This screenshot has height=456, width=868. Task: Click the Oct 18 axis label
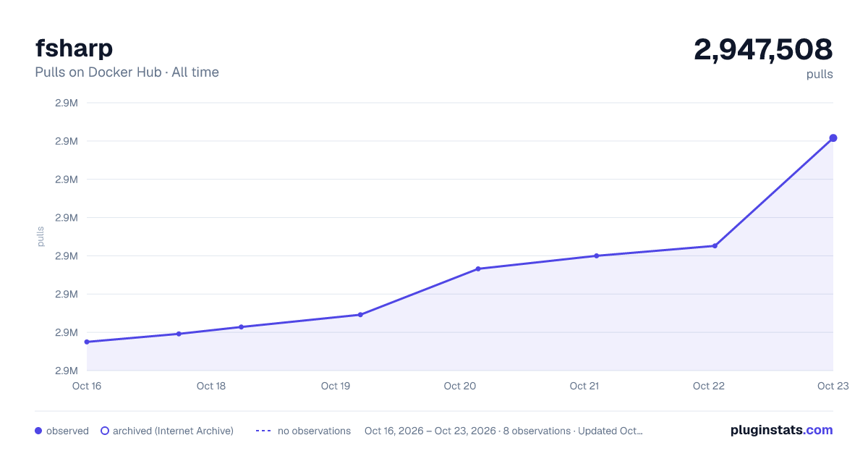(x=211, y=386)
